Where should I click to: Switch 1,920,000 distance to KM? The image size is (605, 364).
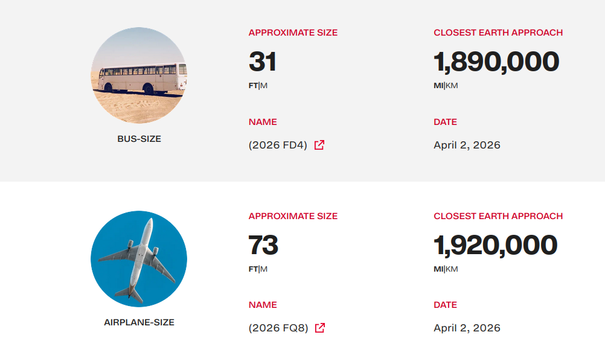pyautogui.click(x=452, y=269)
